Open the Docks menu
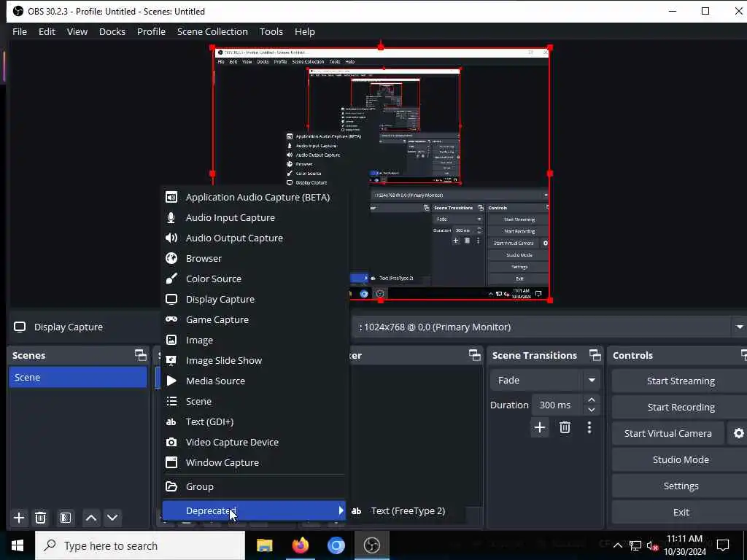 pos(112,31)
